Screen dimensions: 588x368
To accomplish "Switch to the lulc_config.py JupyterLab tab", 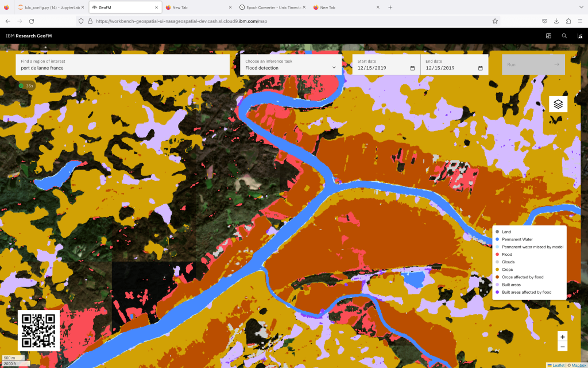I will tap(50, 7).
